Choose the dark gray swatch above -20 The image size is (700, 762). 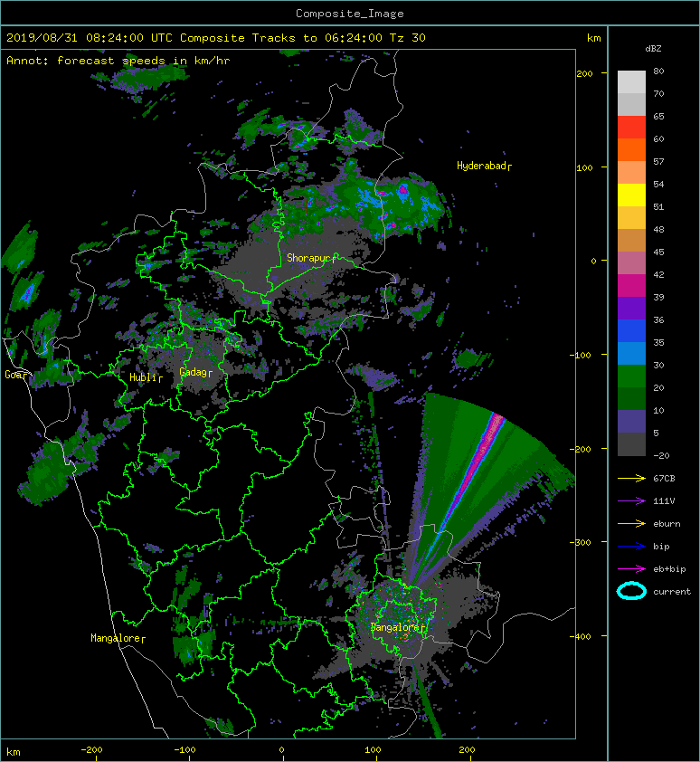click(x=631, y=443)
